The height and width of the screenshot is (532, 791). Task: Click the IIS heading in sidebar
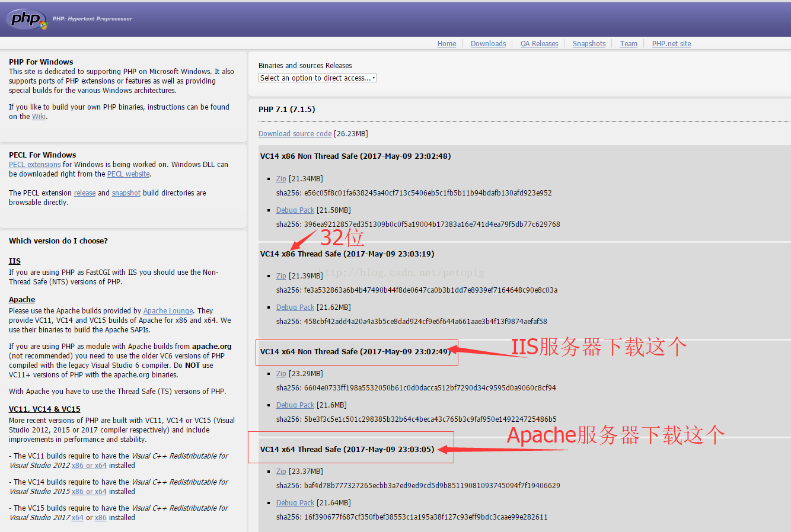pyautogui.click(x=15, y=261)
